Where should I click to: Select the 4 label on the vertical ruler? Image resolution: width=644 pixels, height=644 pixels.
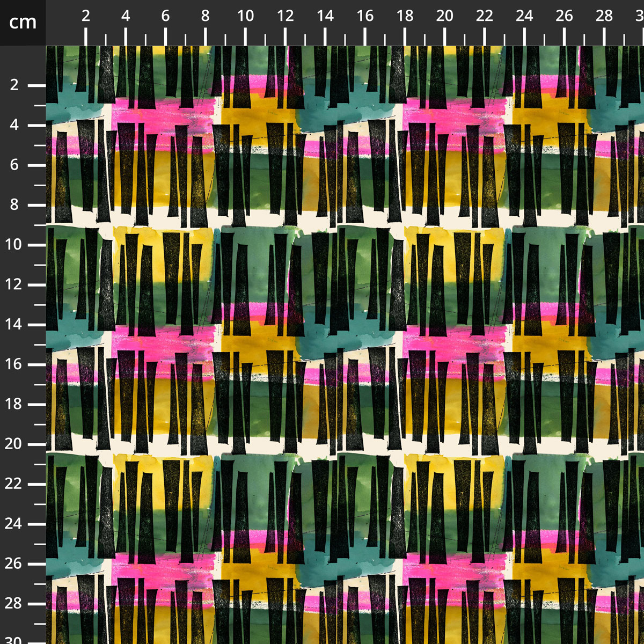[14, 125]
